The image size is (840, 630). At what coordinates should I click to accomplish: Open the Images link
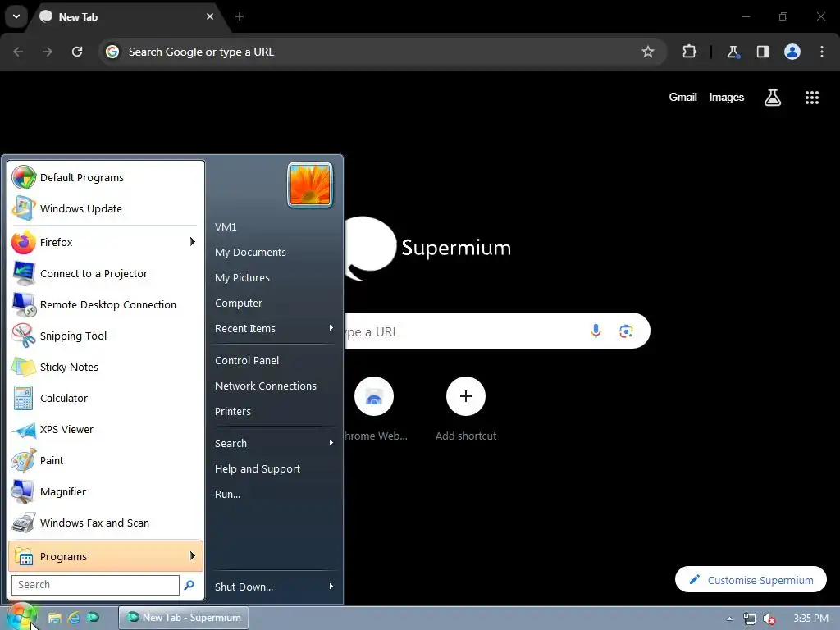point(727,97)
